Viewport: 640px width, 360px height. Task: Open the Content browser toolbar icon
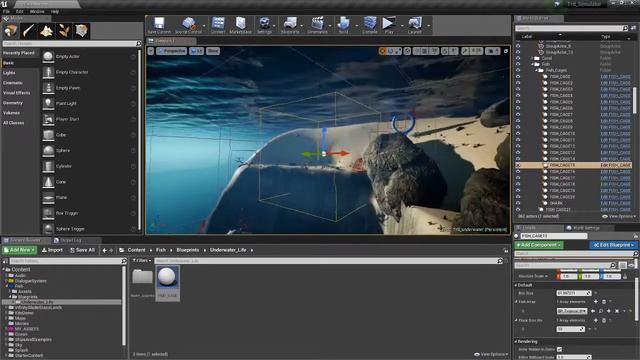pos(218,25)
